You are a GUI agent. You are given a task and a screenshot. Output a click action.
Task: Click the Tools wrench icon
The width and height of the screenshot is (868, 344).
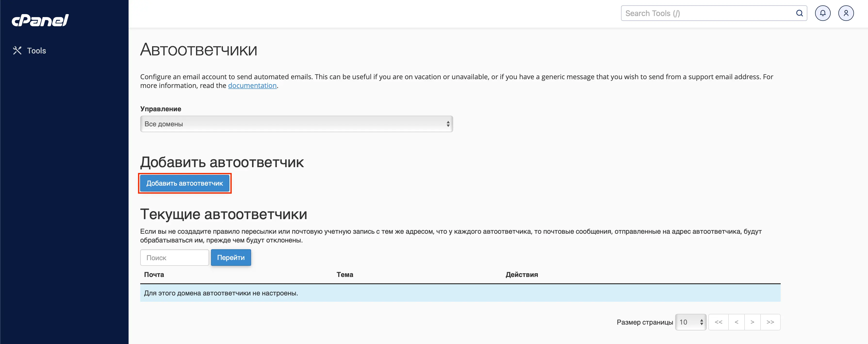[x=17, y=51]
